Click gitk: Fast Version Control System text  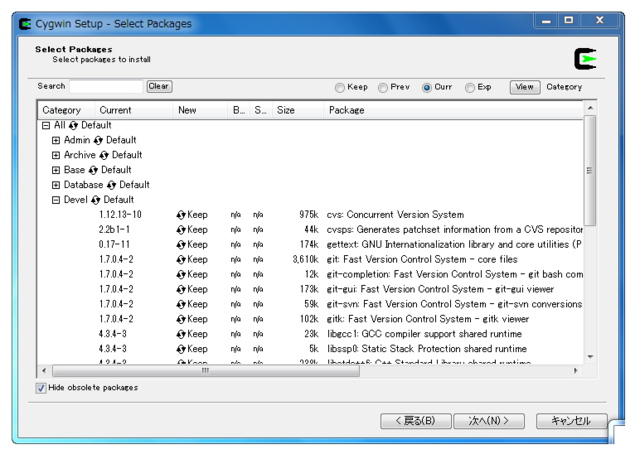(x=428, y=319)
